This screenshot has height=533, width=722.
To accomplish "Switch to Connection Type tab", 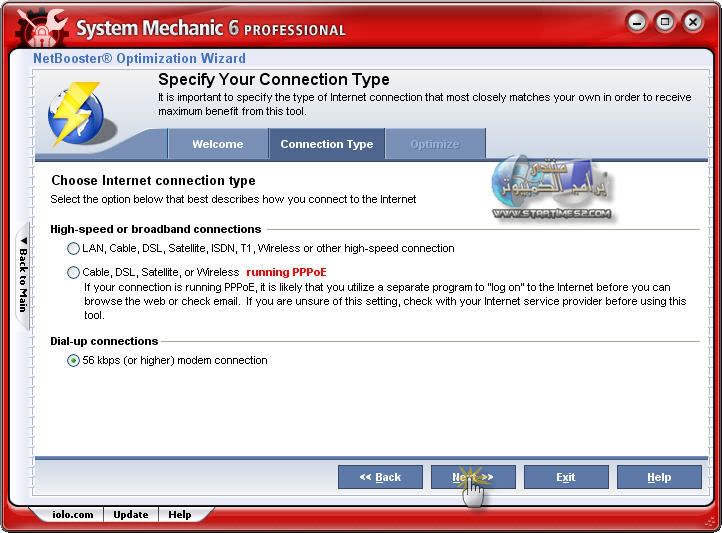I will 327,144.
